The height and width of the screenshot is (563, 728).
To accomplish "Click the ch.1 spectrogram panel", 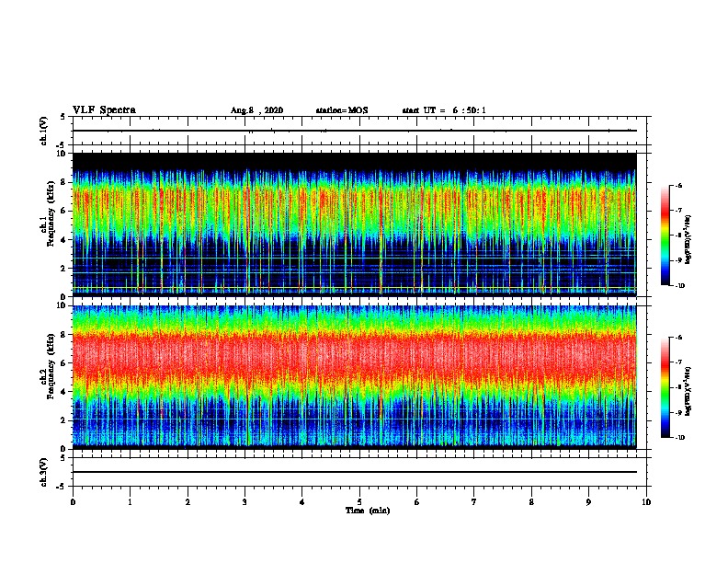I will tap(355, 224).
